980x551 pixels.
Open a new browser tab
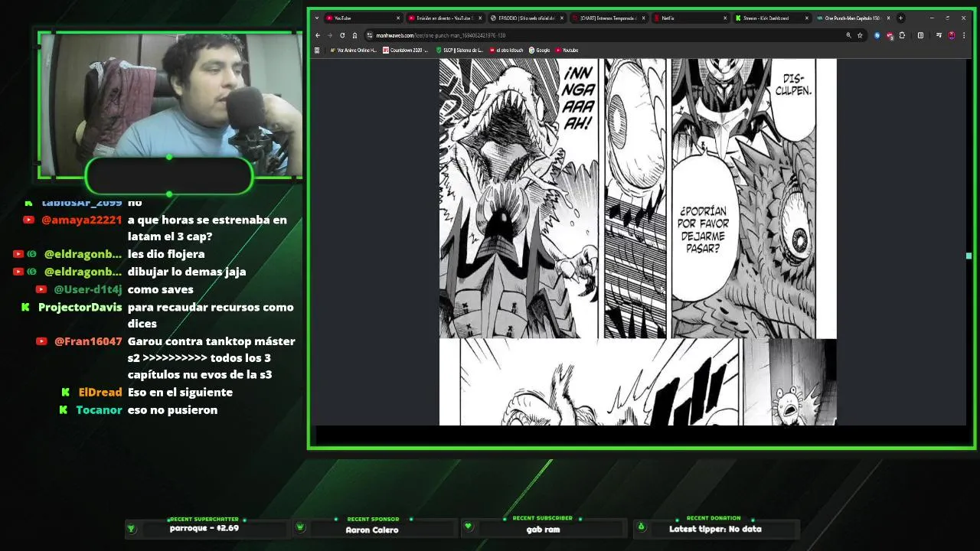coord(900,18)
